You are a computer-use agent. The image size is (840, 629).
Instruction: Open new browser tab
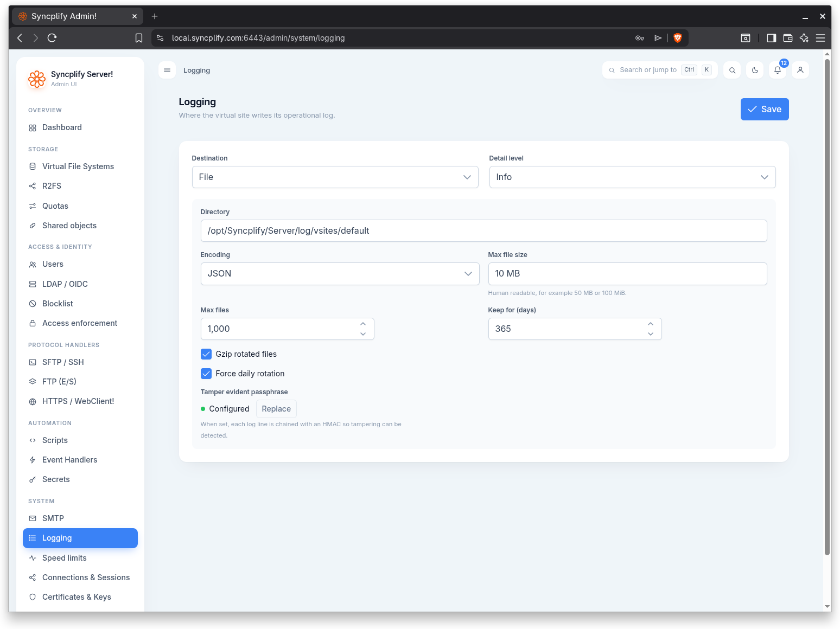(155, 16)
